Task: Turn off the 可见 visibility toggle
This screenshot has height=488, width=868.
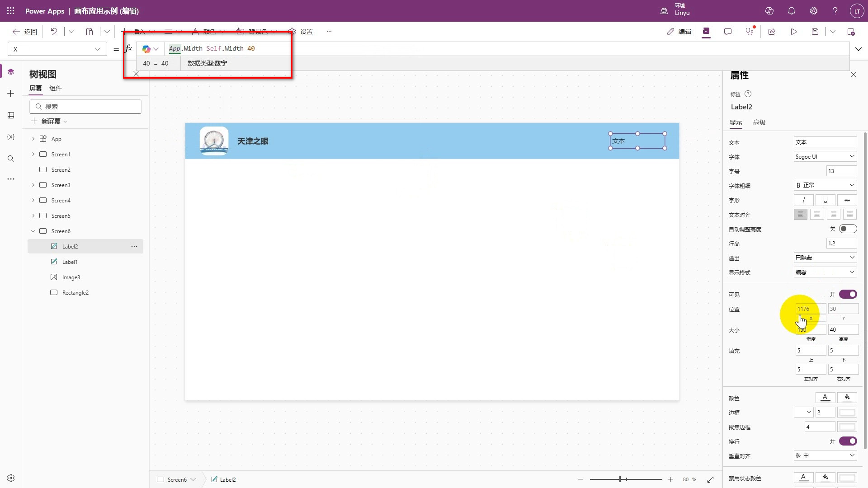Action: point(848,294)
